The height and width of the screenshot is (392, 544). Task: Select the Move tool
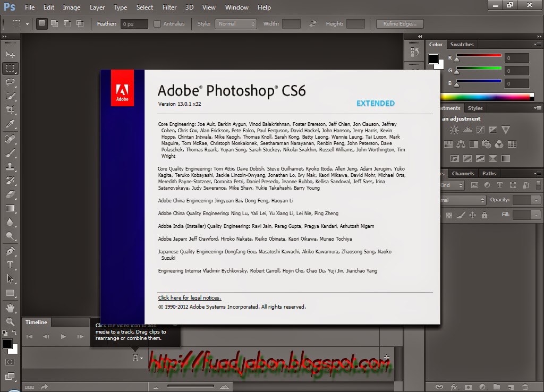(10, 54)
